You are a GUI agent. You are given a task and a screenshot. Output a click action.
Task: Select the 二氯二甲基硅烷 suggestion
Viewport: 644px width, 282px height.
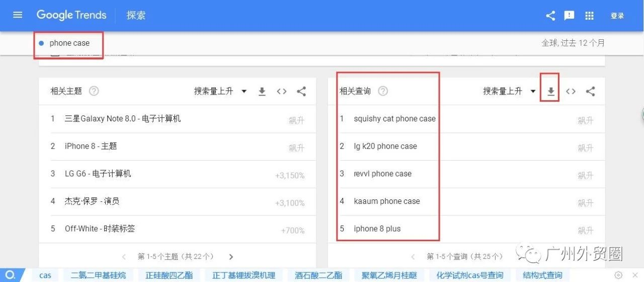coord(98,275)
